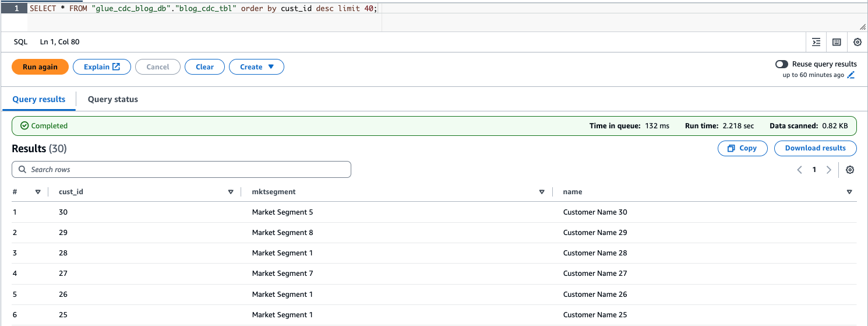Click cust_id cell 29
This screenshot has height=326, width=868.
coord(63,233)
